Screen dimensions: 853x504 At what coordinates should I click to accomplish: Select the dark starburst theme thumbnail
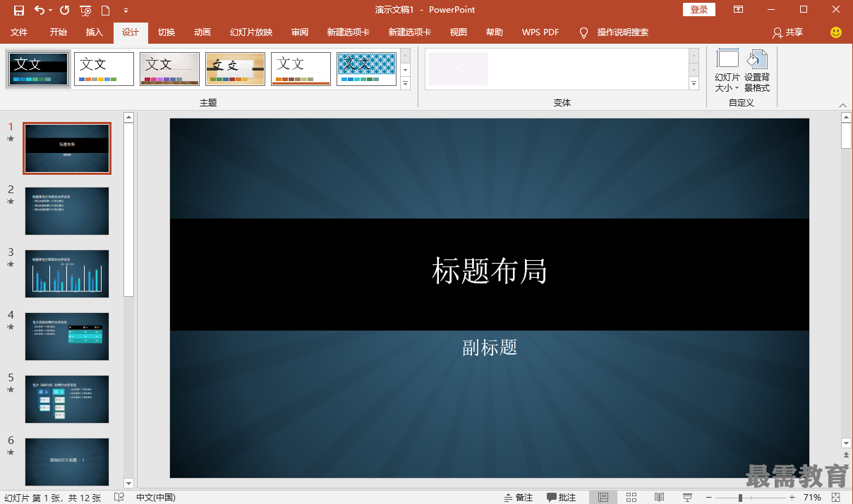39,69
